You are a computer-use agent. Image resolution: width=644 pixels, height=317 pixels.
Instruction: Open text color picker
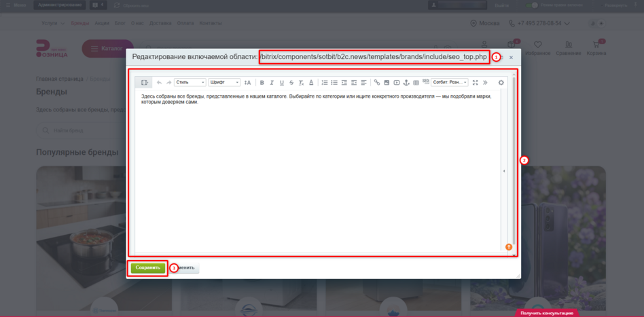click(311, 83)
